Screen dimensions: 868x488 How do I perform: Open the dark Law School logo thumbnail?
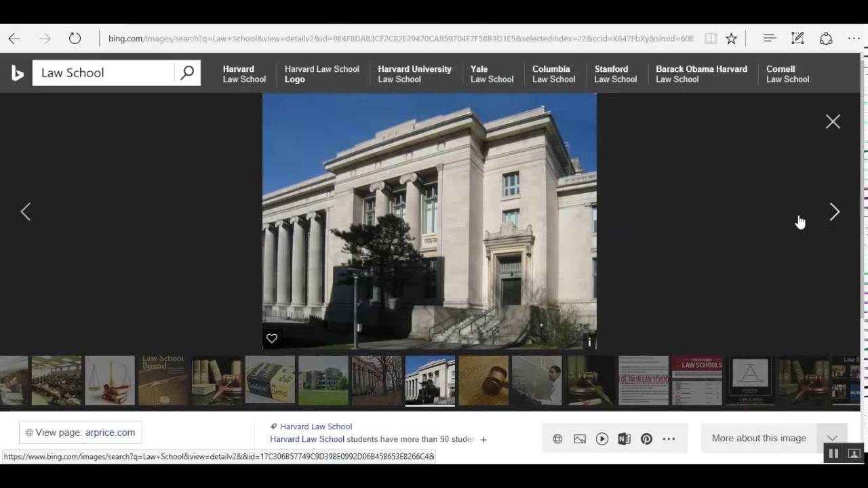(x=750, y=380)
